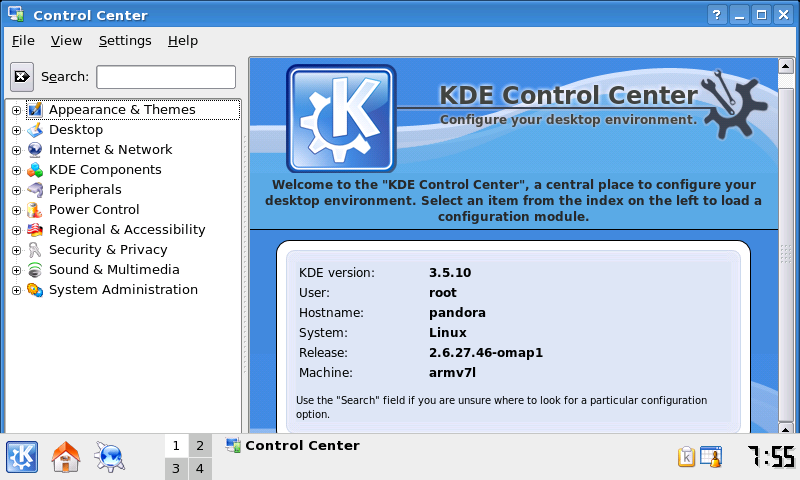Clear the search field using the clear icon
The height and width of the screenshot is (480, 800).
[22, 77]
